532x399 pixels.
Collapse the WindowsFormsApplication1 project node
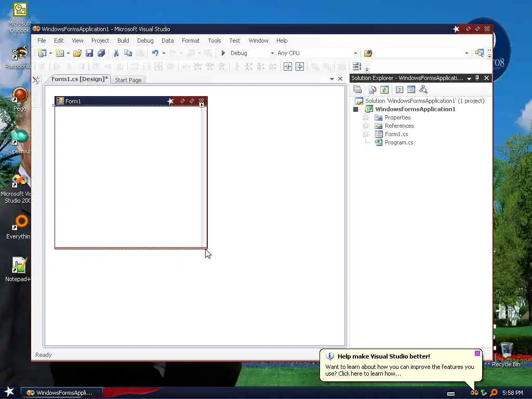355,109
